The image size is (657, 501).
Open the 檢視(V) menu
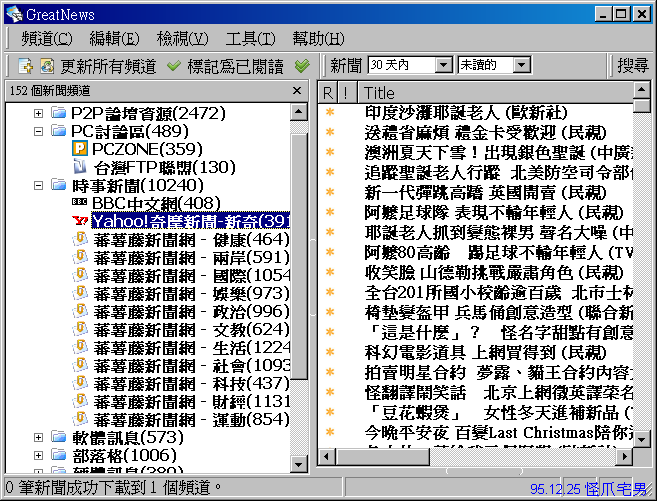pos(182,39)
